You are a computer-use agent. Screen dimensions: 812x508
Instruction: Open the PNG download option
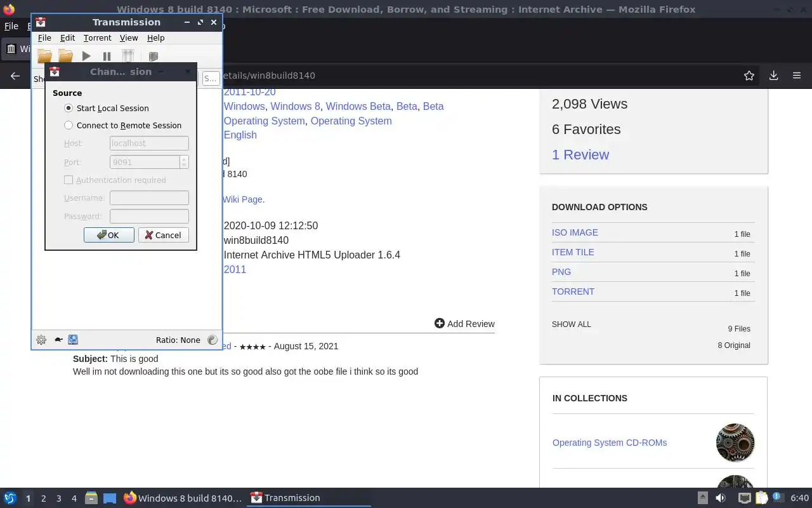(561, 272)
